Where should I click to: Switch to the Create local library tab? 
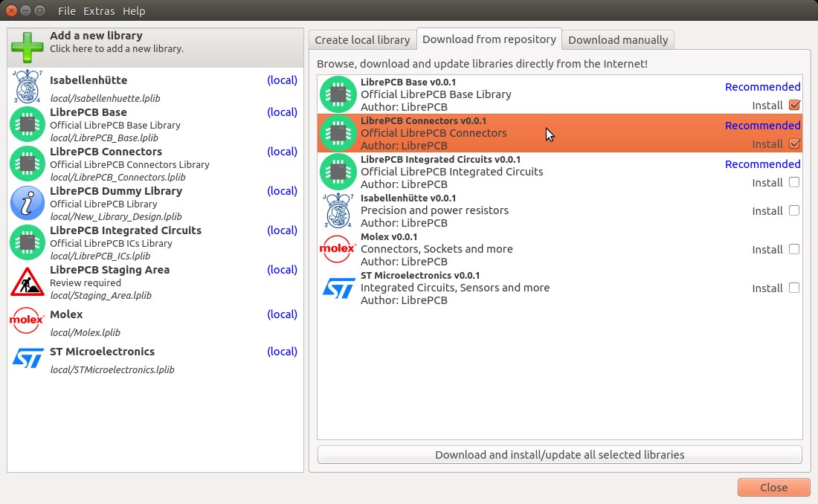tap(362, 40)
